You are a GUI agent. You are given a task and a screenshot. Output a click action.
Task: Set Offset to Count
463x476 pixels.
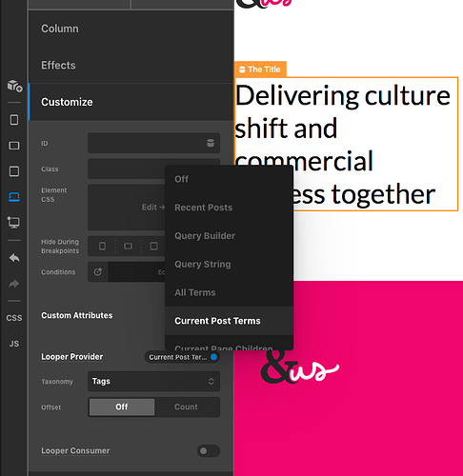pos(186,407)
